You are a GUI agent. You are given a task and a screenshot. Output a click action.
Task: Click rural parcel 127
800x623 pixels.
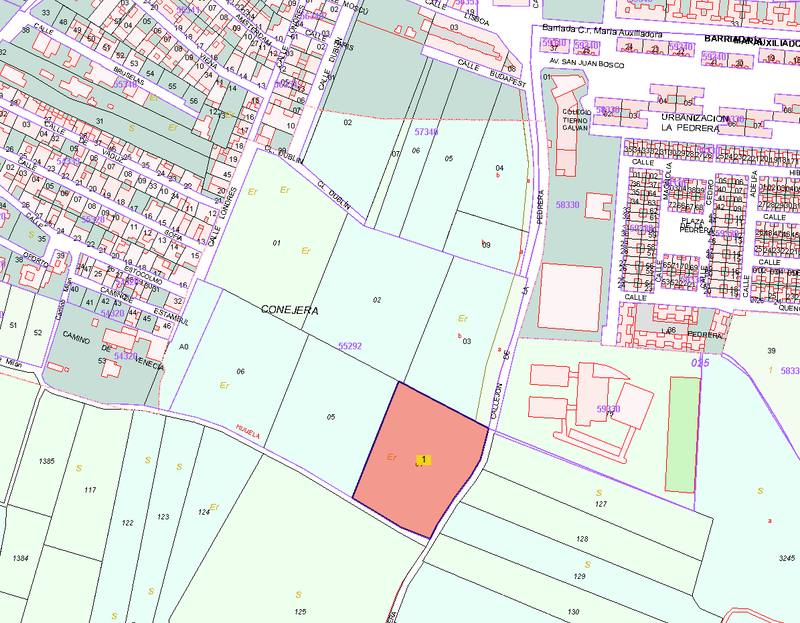pos(601,504)
